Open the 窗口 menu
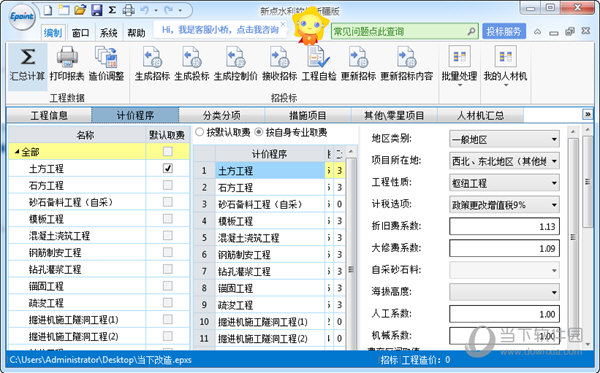The height and width of the screenshot is (373, 600). coord(80,33)
